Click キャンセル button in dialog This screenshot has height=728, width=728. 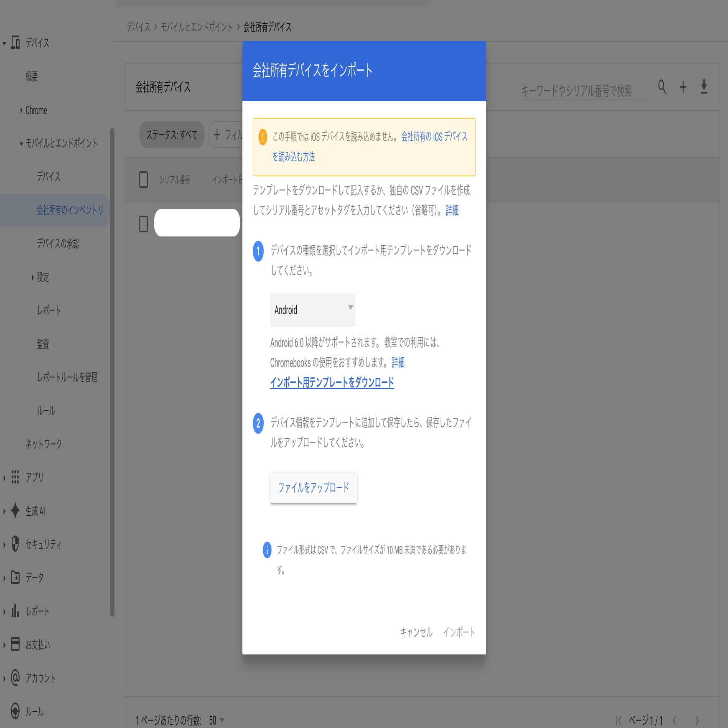pyautogui.click(x=416, y=632)
